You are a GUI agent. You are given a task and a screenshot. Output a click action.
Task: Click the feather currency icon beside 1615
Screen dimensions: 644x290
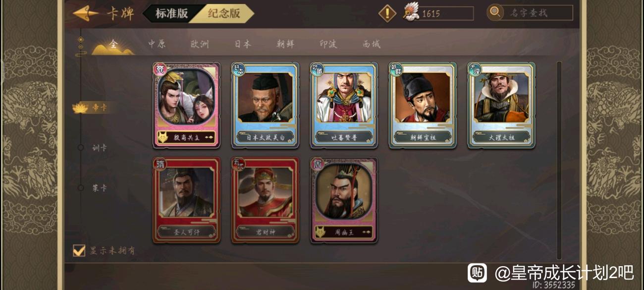(x=411, y=12)
